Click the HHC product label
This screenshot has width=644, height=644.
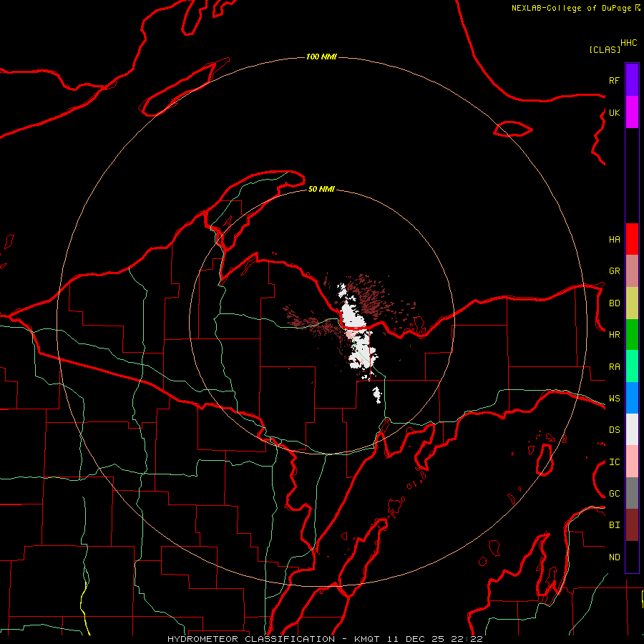point(628,43)
